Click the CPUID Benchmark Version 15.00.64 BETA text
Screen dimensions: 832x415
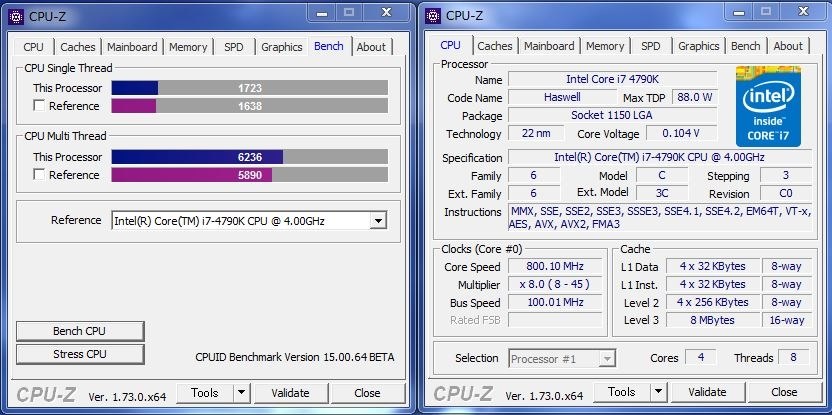click(x=294, y=357)
